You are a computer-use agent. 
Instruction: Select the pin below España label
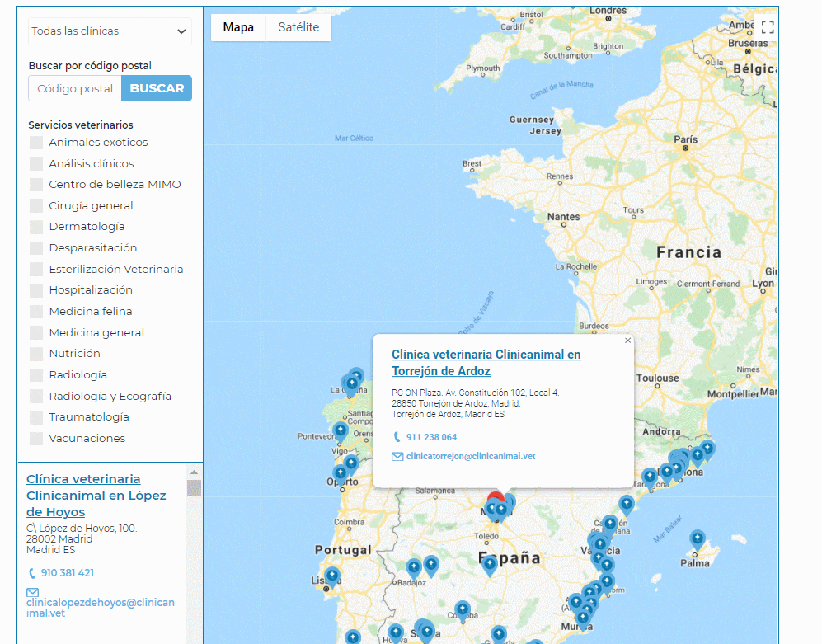coord(489,566)
